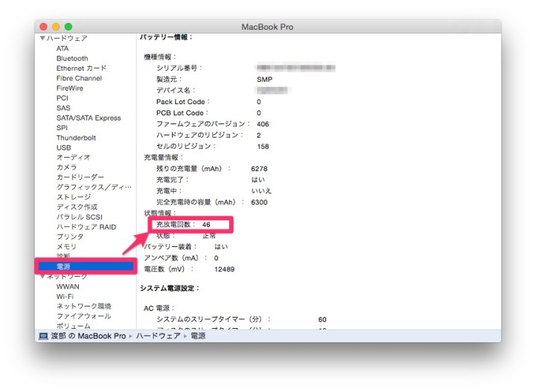Click the 電圧数 value 12489
536x392 pixels.
coord(224,269)
